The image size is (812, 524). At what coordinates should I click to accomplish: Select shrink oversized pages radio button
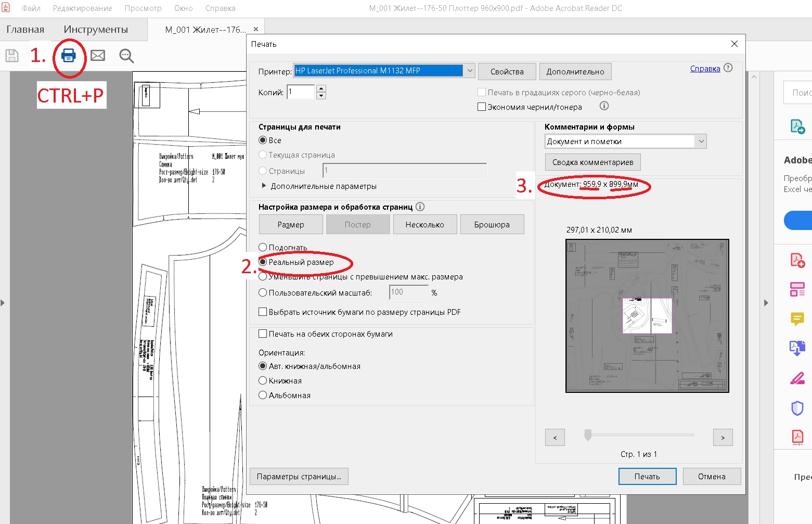point(263,277)
